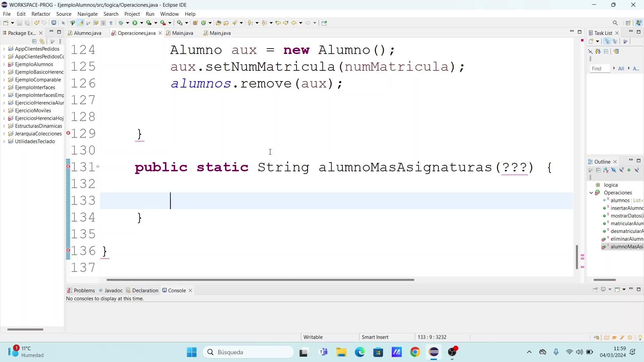Open Run button dropdown arrow
The height and width of the screenshot is (362, 644).
tap(142, 23)
